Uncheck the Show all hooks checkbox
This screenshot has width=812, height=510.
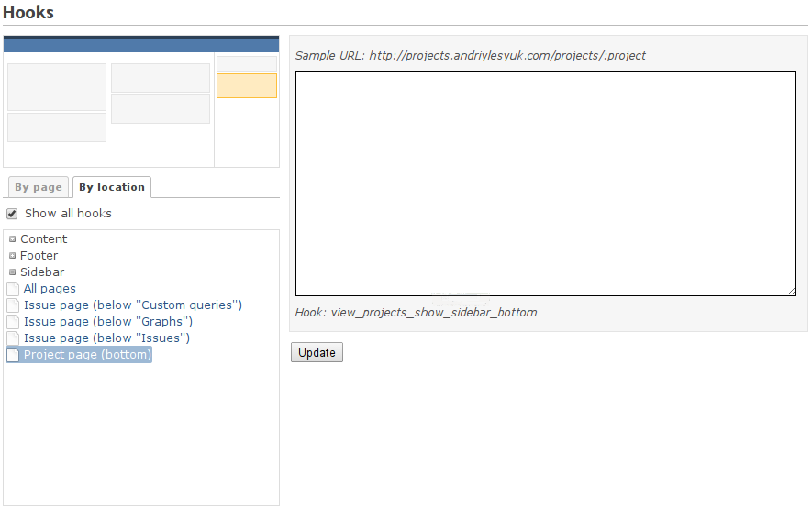tap(12, 214)
